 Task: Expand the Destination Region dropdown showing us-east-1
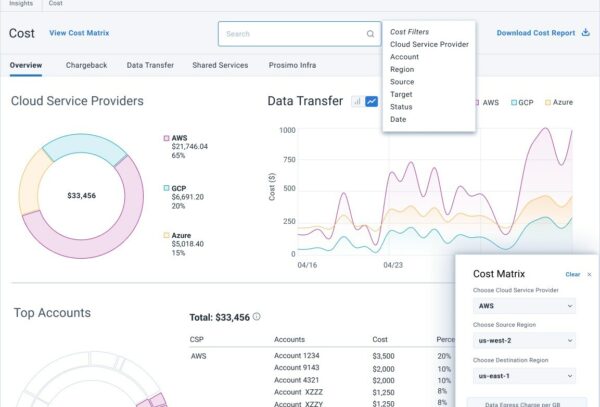(x=524, y=375)
